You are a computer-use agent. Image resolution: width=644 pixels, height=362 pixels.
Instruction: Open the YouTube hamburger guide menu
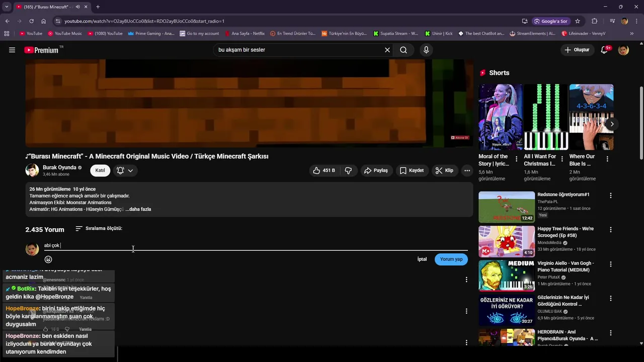12,50
